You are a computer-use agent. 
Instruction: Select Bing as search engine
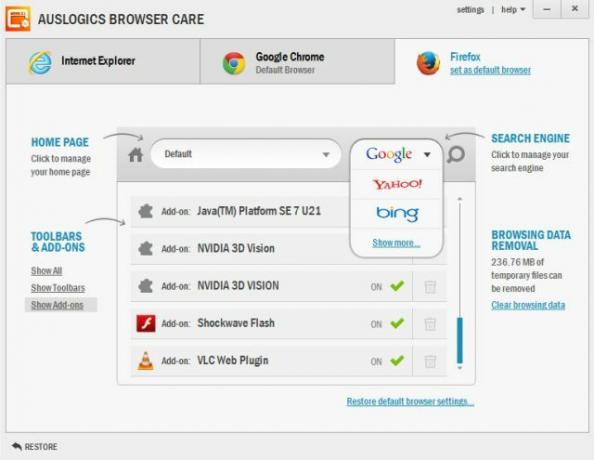(397, 214)
